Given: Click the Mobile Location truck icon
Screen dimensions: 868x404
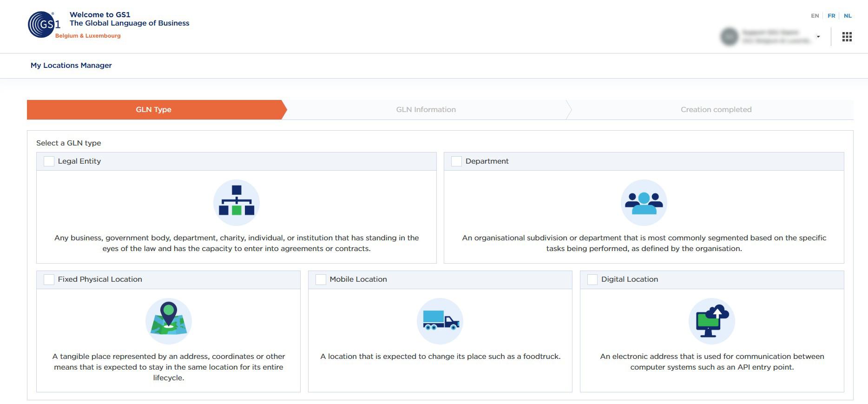Looking at the screenshot, I should [440, 321].
